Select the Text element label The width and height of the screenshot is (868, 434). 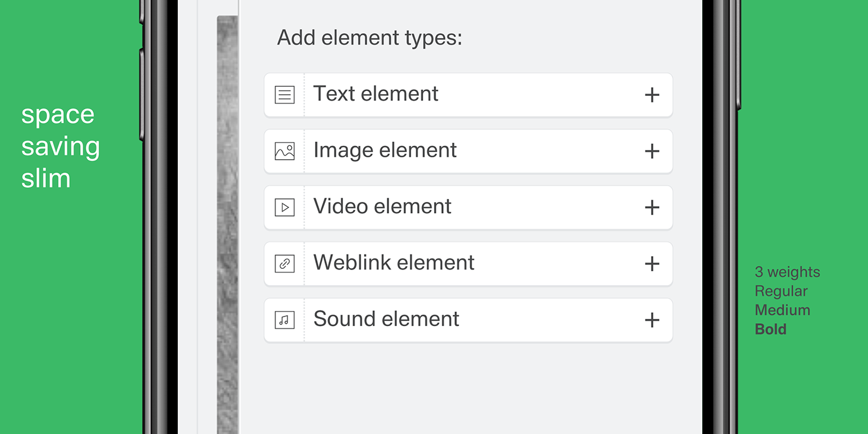(x=376, y=94)
